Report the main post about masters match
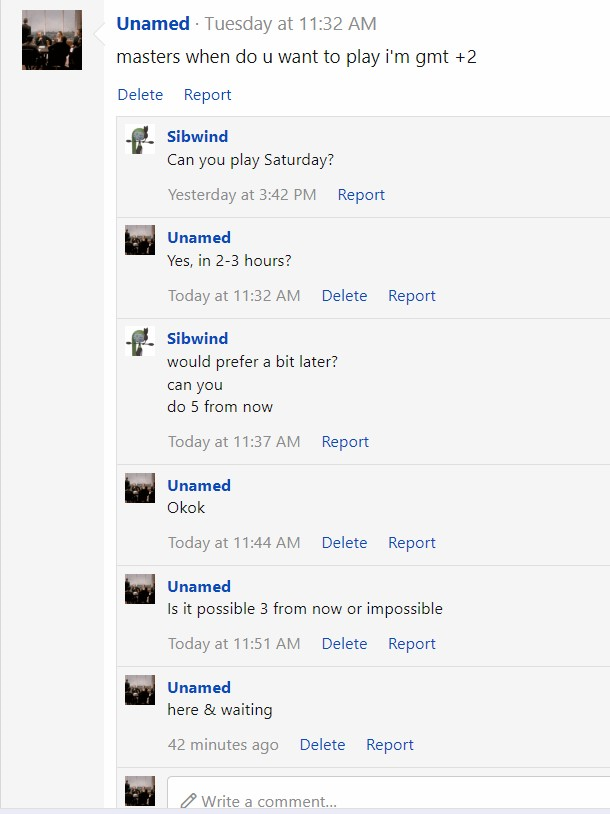 (208, 94)
